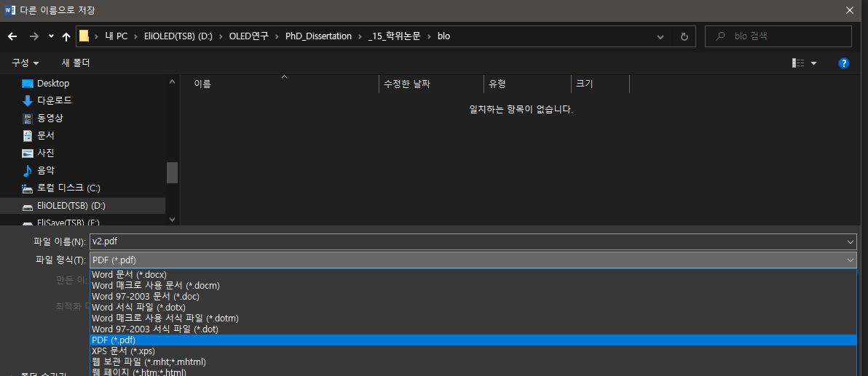The image size is (868, 376).
Task: Create a 새 폴더
Action: click(75, 63)
